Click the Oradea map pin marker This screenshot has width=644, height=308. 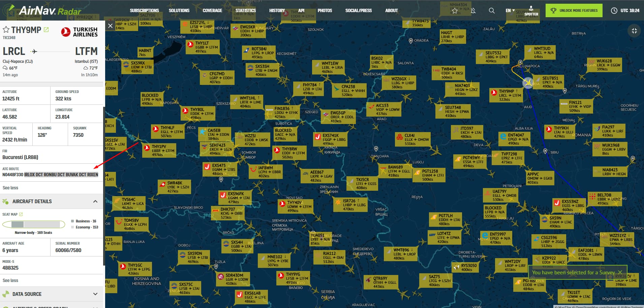pyautogui.click(x=410, y=41)
